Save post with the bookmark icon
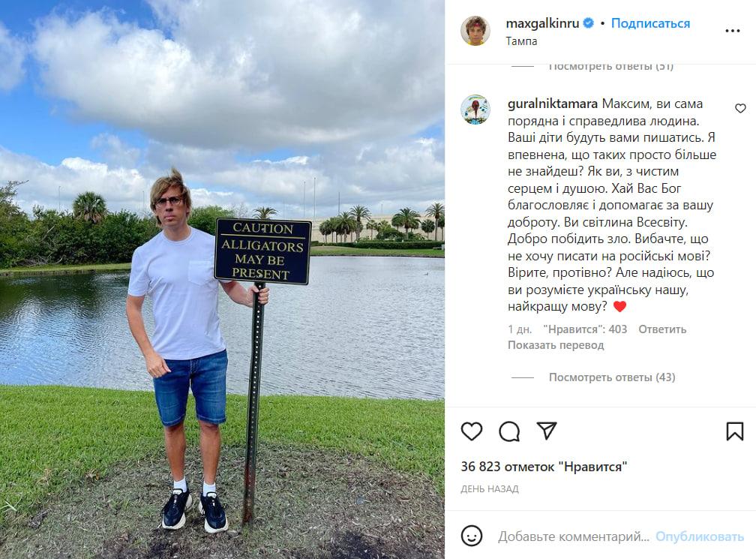Screen dimensions: 756x559 735,431
